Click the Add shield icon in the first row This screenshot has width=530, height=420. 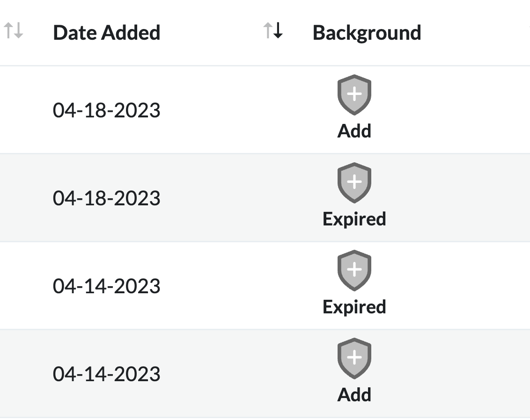click(354, 93)
